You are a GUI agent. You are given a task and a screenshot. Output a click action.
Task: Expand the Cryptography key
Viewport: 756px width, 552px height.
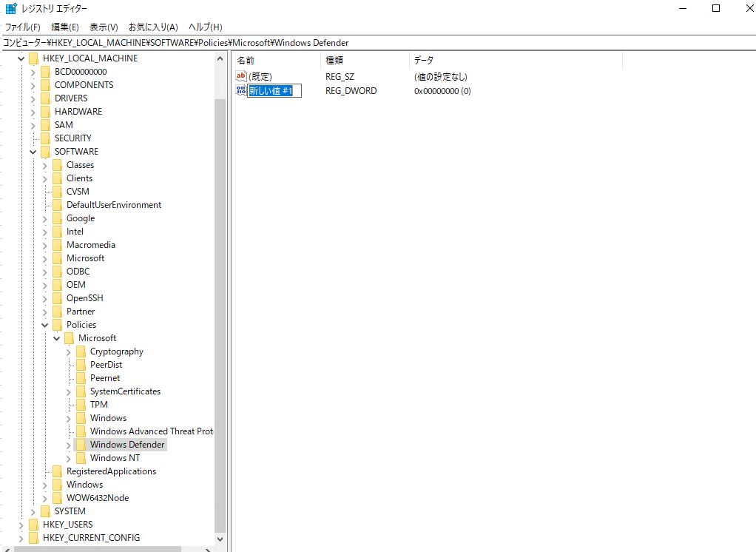pyautogui.click(x=69, y=352)
